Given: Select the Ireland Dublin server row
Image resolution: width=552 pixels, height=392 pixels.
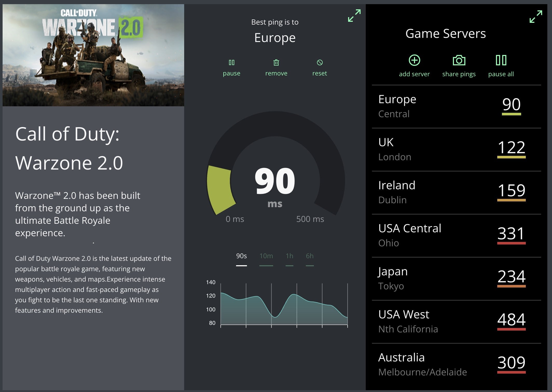Looking at the screenshot, I should (456, 193).
